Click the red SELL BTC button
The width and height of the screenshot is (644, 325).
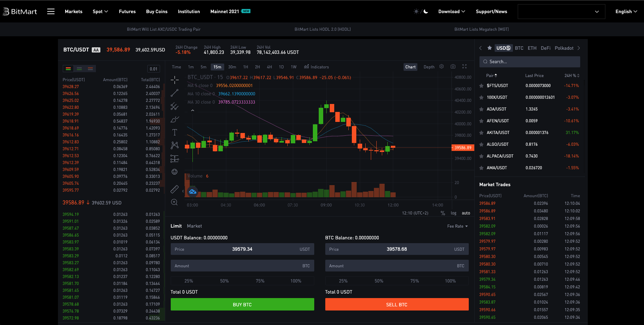tap(397, 304)
